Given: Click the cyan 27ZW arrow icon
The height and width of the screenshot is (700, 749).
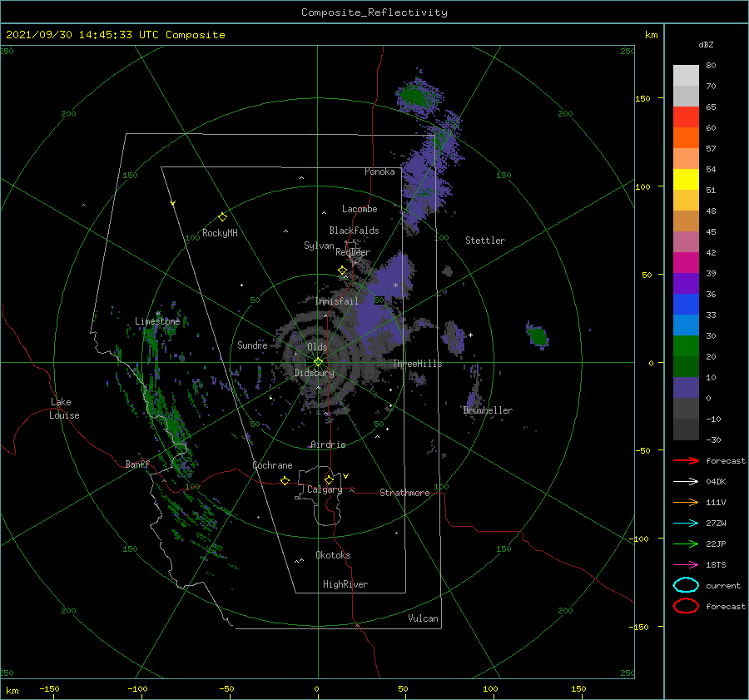Looking at the screenshot, I should 686,524.
